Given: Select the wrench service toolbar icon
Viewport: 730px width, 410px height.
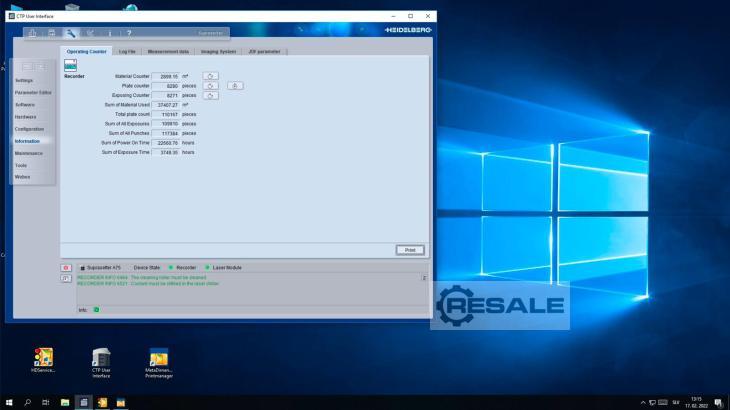Looking at the screenshot, I should tap(71, 33).
